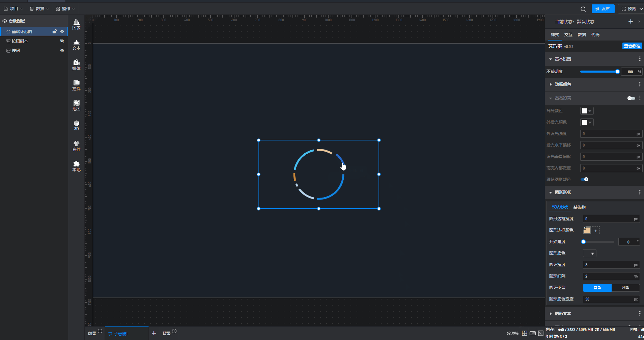Expand the 数据颜色 section
644x340 pixels.
[563, 84]
